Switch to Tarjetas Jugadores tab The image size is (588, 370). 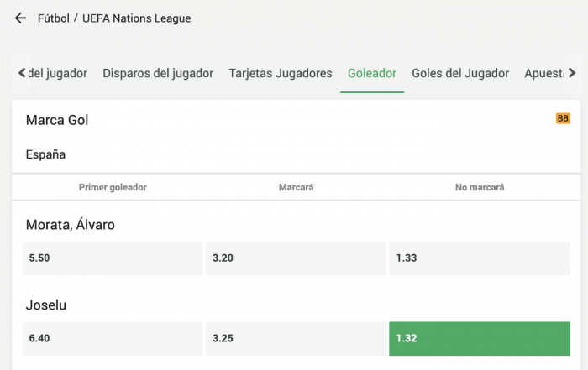pos(281,73)
